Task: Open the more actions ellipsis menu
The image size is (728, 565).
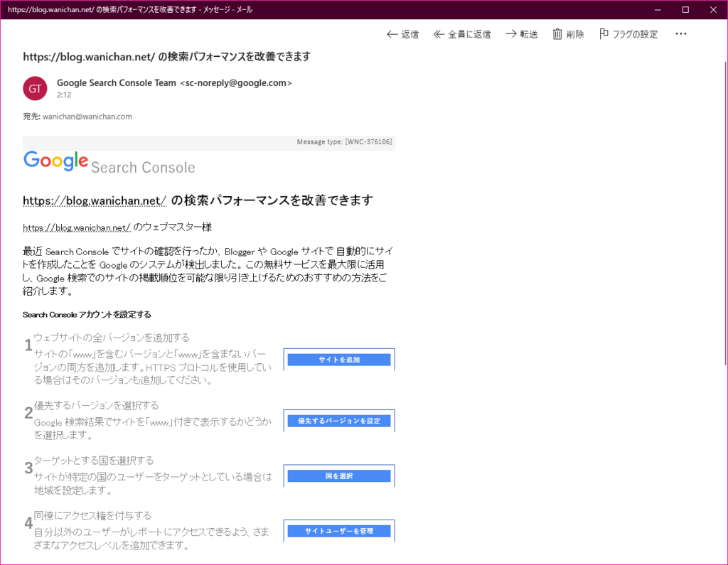Action: pyautogui.click(x=680, y=34)
